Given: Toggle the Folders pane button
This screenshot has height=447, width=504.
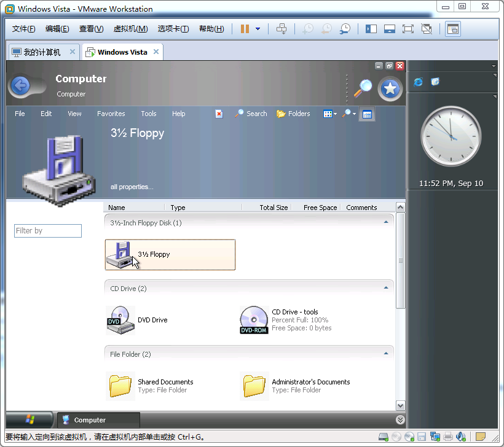Looking at the screenshot, I should pos(293,114).
